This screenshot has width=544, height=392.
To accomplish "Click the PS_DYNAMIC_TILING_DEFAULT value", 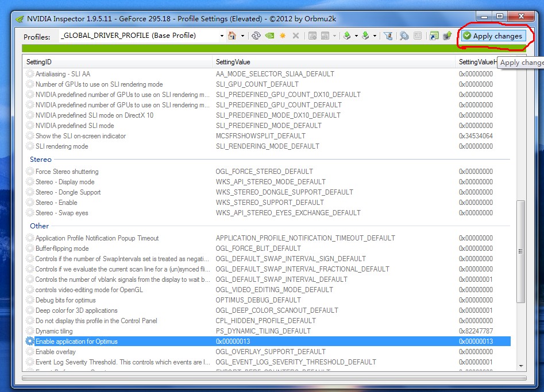I will (263, 331).
